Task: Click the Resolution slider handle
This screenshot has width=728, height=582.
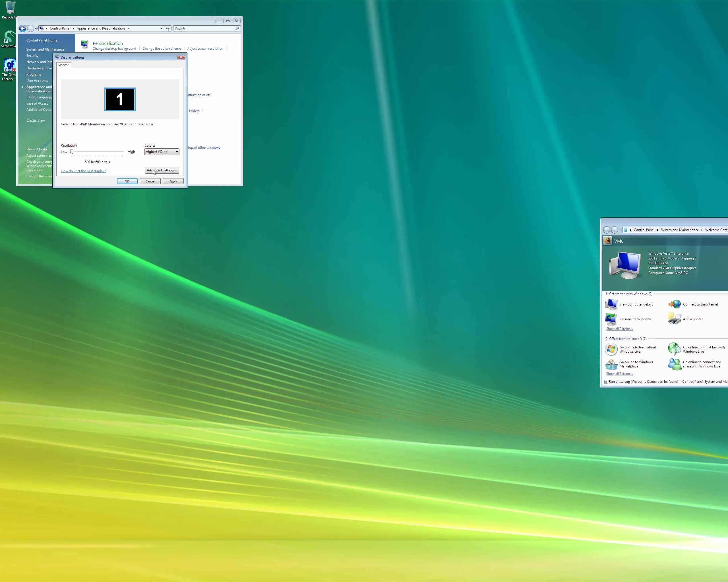Action: (x=72, y=152)
